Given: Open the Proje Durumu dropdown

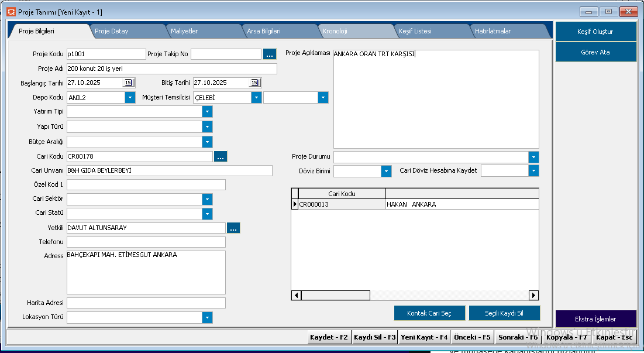Looking at the screenshot, I should (x=533, y=157).
